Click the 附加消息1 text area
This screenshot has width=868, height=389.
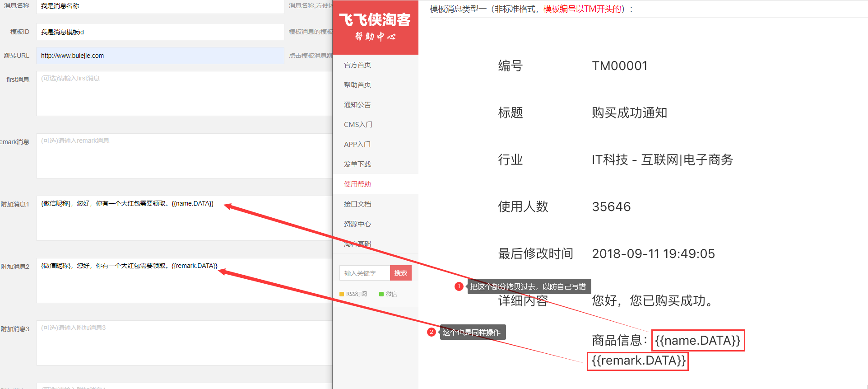(184, 218)
